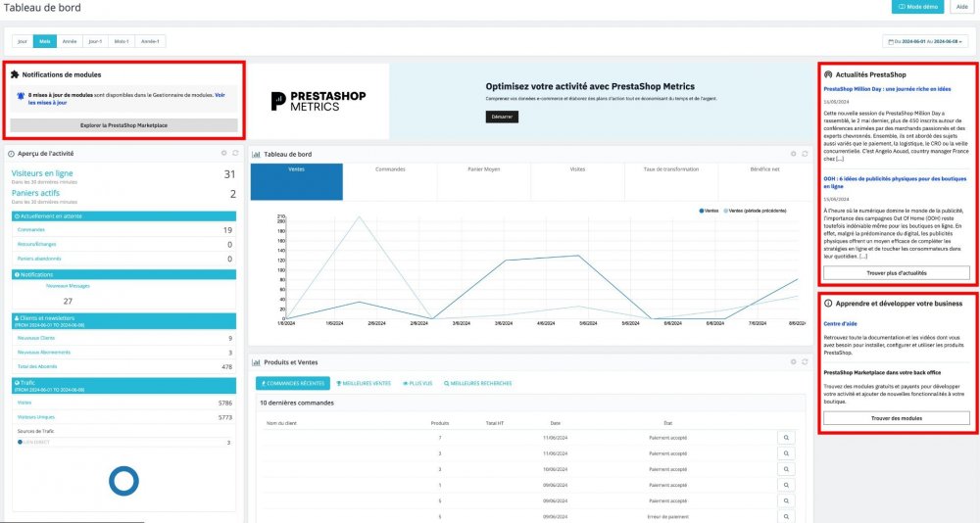Open the Visiteurs en ligne link
980x523 pixels.
(x=42, y=173)
